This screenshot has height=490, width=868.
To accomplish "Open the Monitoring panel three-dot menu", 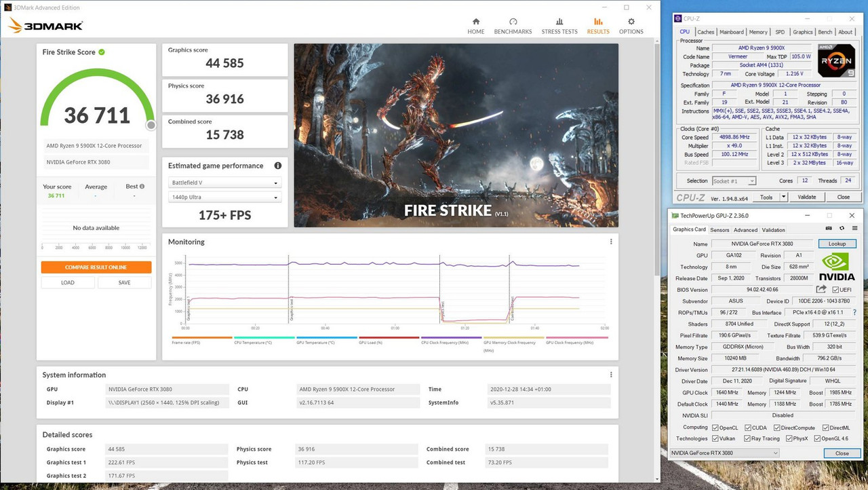I will coord(611,242).
